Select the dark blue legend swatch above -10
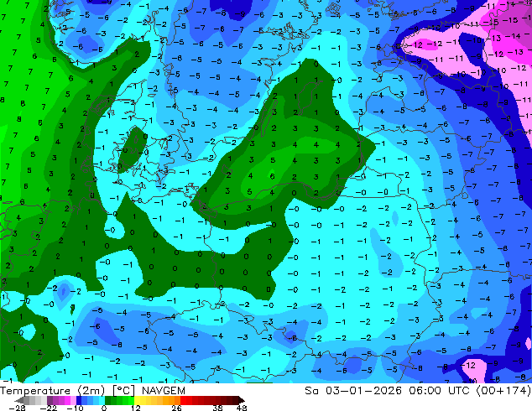The image size is (532, 411). (x=79, y=400)
